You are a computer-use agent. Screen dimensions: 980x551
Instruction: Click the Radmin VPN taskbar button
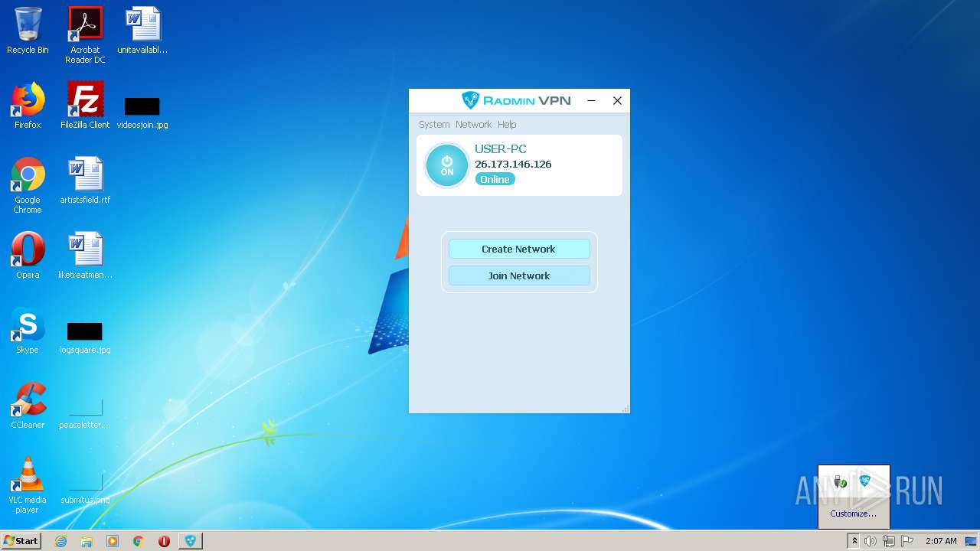coord(191,541)
